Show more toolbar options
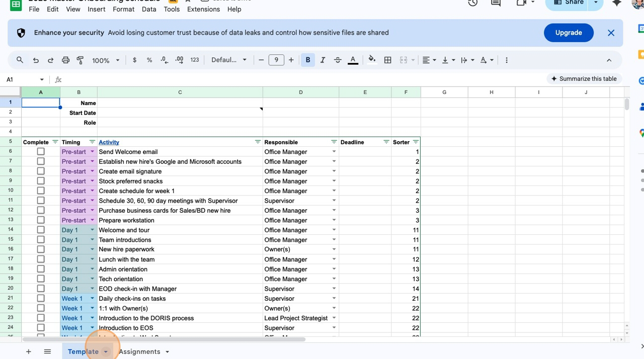 [x=507, y=60]
